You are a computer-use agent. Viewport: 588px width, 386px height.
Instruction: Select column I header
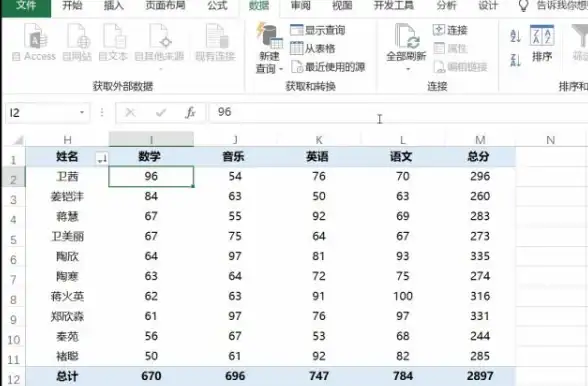coord(151,140)
